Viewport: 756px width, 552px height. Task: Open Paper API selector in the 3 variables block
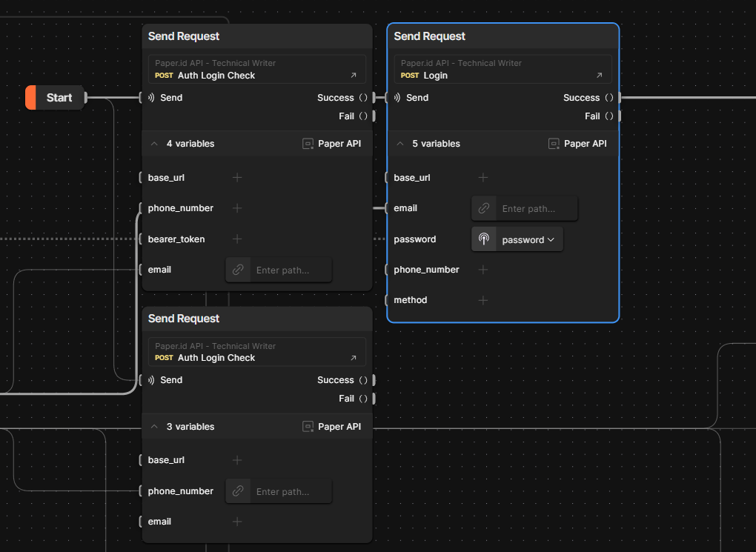point(332,427)
